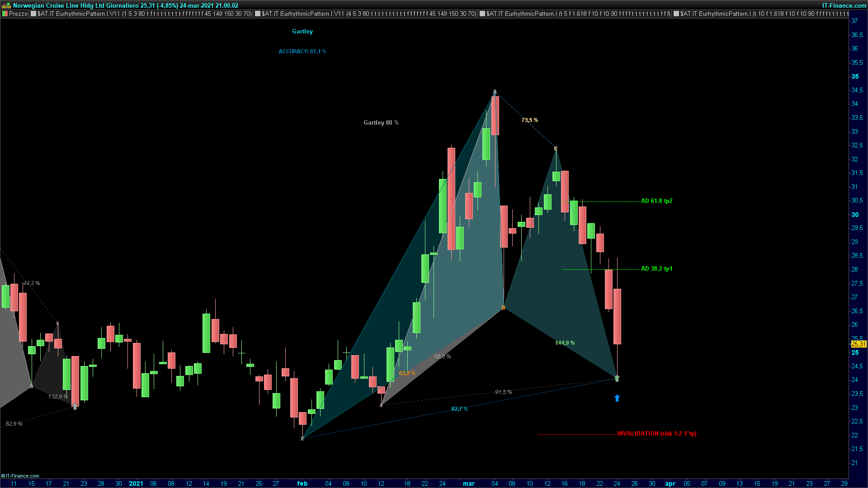
Task: Click the Prezzo red-green color swatch
Action: coord(5,14)
